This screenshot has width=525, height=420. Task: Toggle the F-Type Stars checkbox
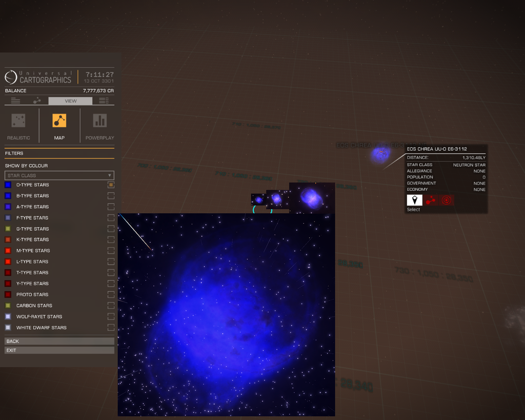[x=111, y=218]
